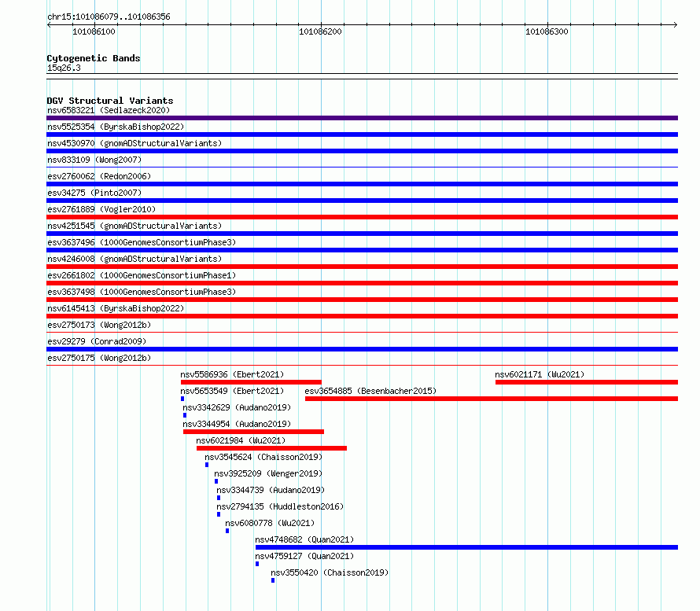Click the red nsv6021984 variant bar
This screenshot has height=611, width=700.
[271, 448]
